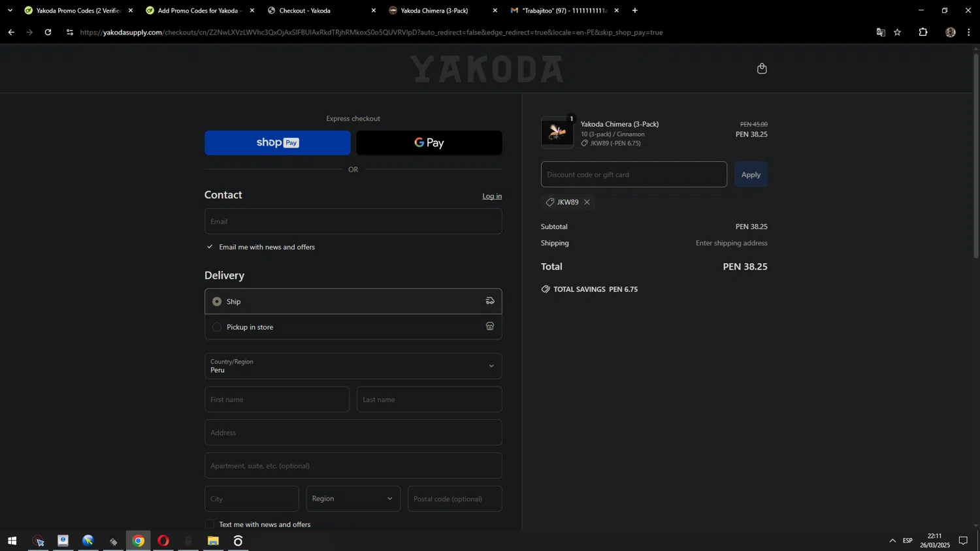980x551 pixels.
Task: Open the site information icon in address bar
Action: tap(70, 32)
